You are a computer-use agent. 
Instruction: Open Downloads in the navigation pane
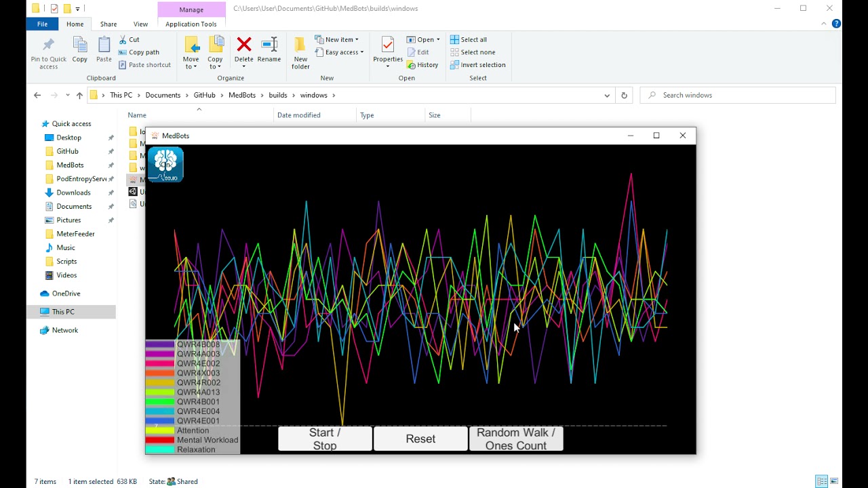pyautogui.click(x=73, y=192)
